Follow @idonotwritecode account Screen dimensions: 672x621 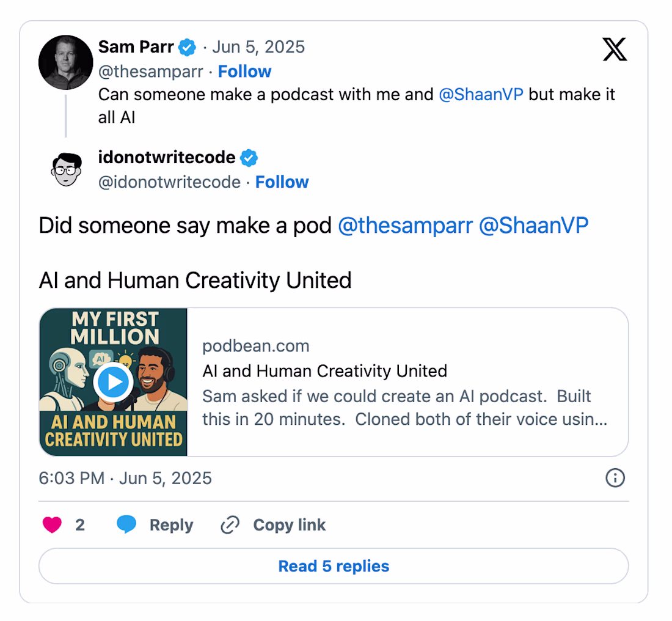coord(282,182)
